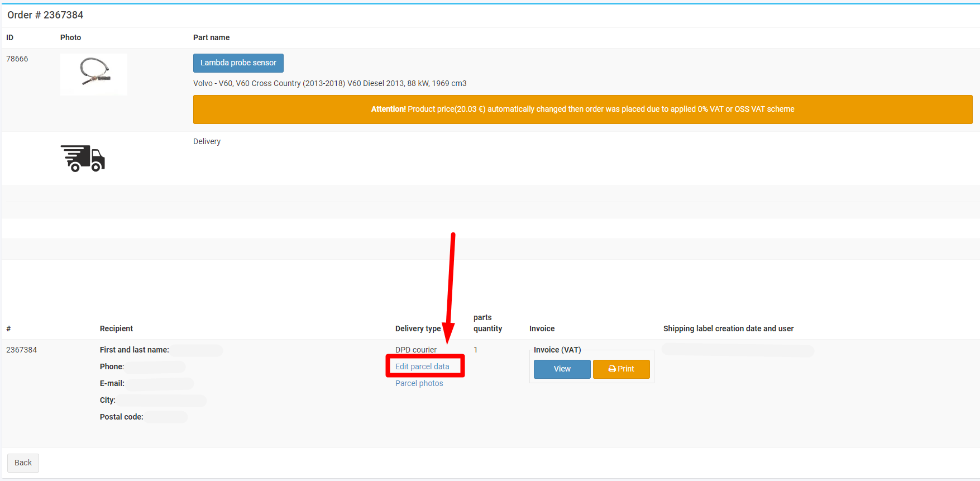
Task: Click the printer icon on the Print button
Action: pyautogui.click(x=612, y=369)
